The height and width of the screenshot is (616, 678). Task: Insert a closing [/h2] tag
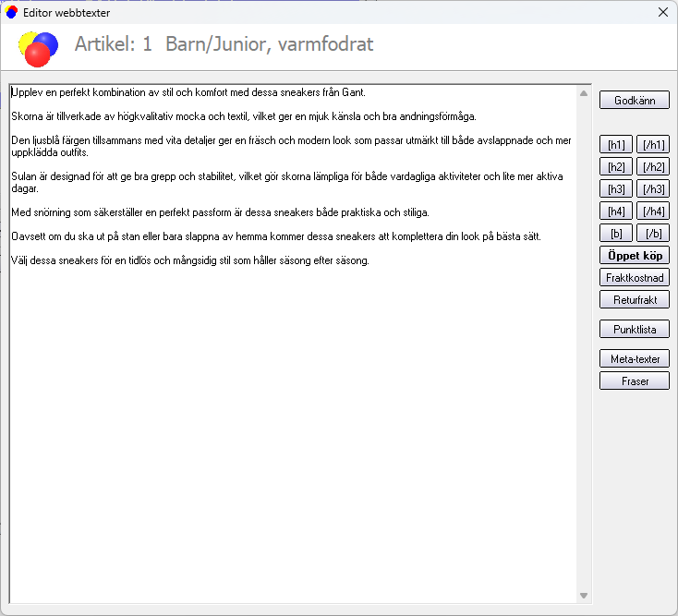pyautogui.click(x=653, y=166)
